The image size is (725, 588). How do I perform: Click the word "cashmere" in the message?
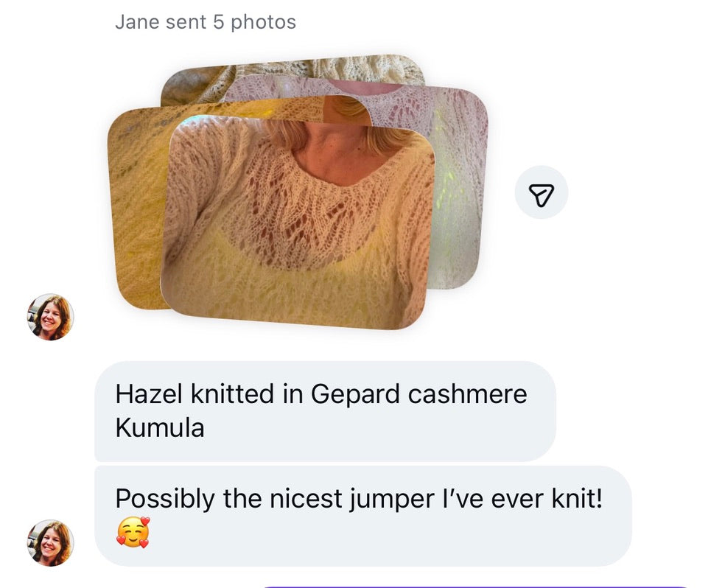467,394
